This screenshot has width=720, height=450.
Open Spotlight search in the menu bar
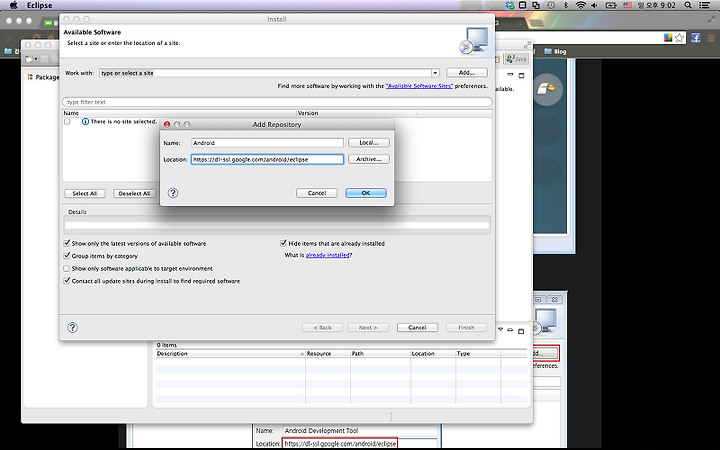[x=688, y=6]
